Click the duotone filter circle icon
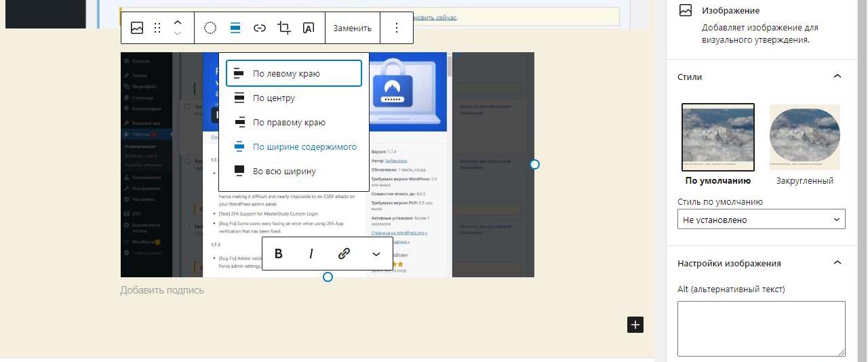Viewport: 868px width, 362px height. [210, 28]
